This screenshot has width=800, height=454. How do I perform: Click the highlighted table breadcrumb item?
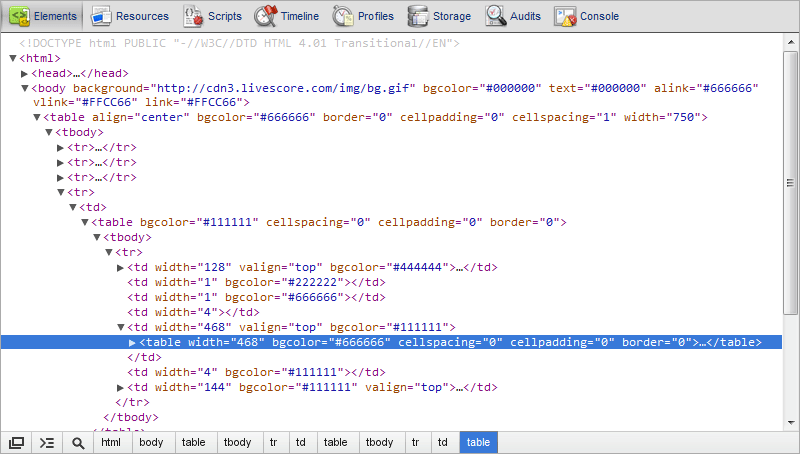[x=478, y=442]
